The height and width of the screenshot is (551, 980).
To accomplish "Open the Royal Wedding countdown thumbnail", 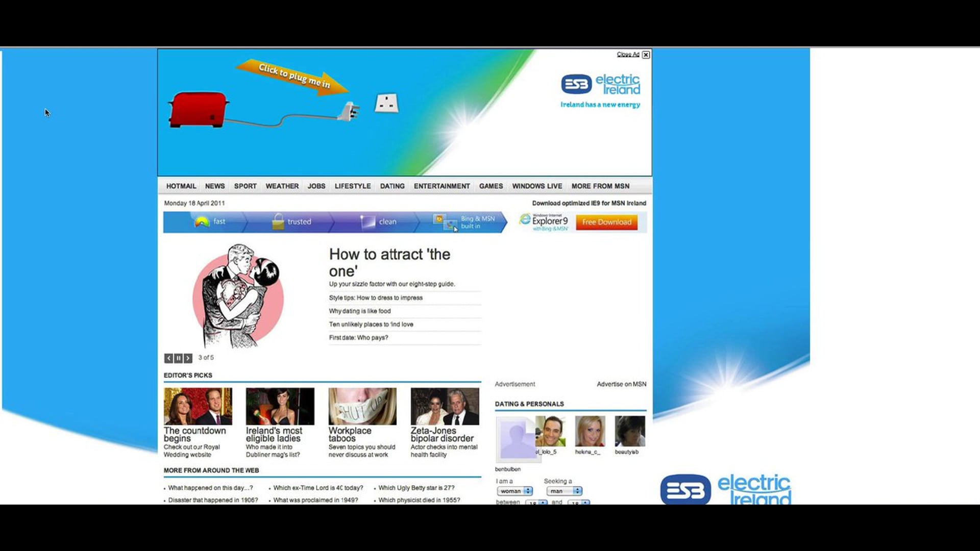I will [x=198, y=406].
